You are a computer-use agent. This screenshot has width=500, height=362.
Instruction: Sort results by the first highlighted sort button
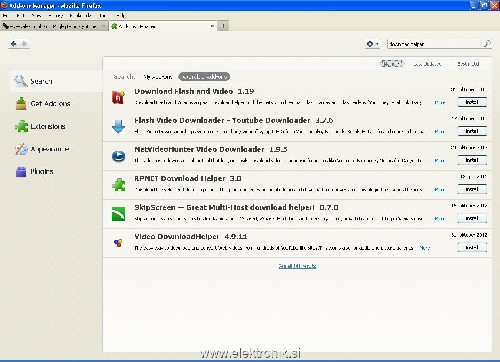[392, 63]
